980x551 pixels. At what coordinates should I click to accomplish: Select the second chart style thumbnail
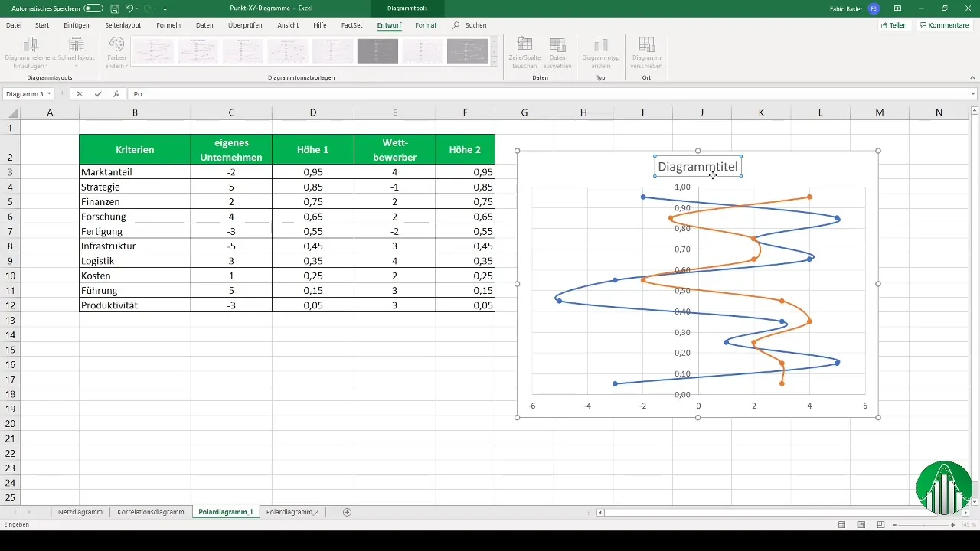(x=198, y=51)
